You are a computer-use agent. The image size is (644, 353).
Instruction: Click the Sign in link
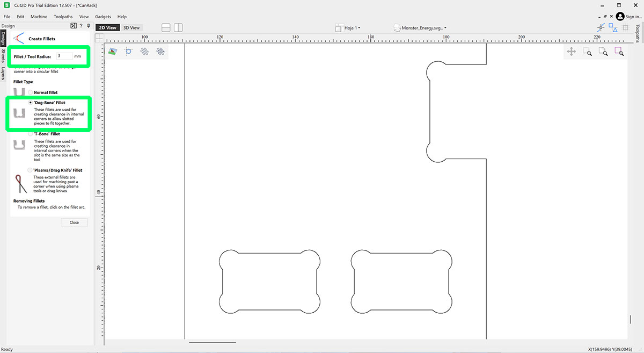(633, 17)
